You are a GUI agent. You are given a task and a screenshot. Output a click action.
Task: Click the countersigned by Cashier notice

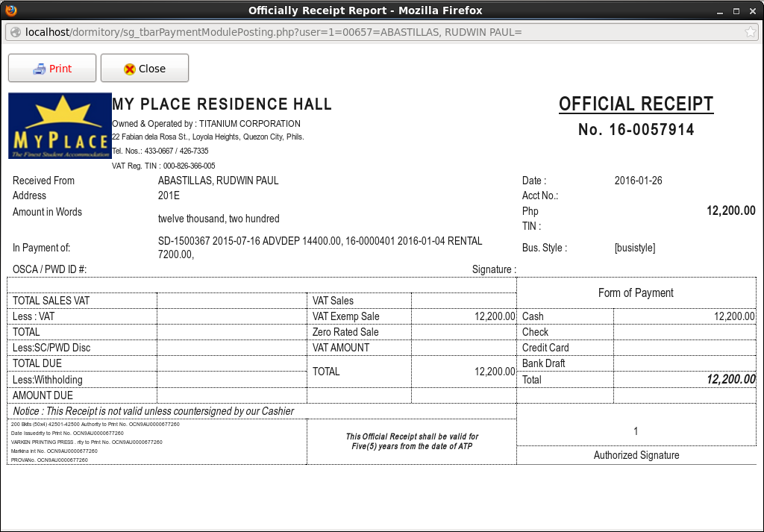[154, 411]
